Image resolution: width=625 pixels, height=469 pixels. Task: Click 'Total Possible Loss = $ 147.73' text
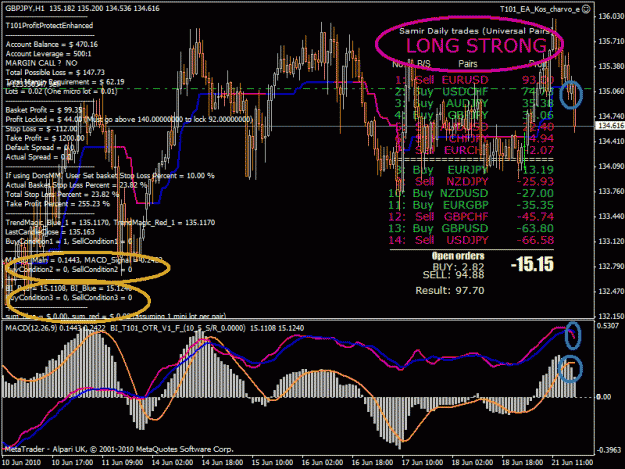55,73
